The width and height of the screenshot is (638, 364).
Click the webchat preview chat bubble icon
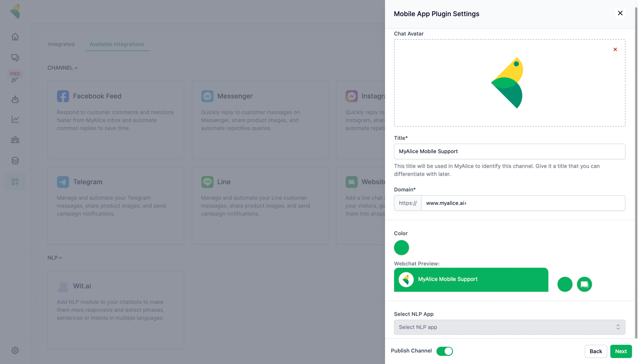584,284
